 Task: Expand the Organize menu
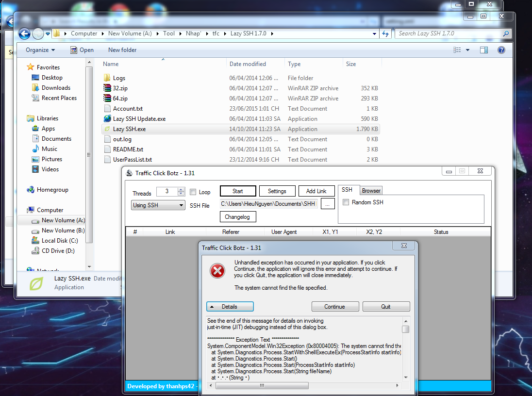[x=40, y=50]
